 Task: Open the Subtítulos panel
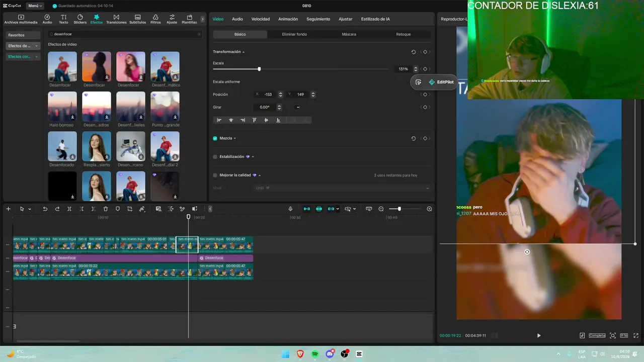[137, 19]
